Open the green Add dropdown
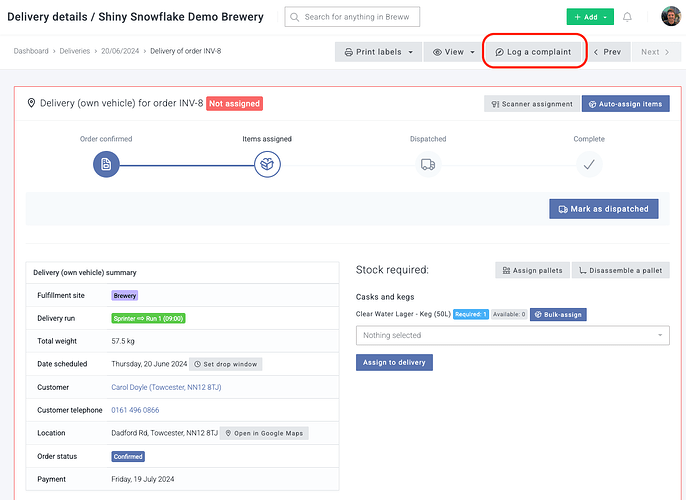The width and height of the screenshot is (686, 500). [x=590, y=17]
